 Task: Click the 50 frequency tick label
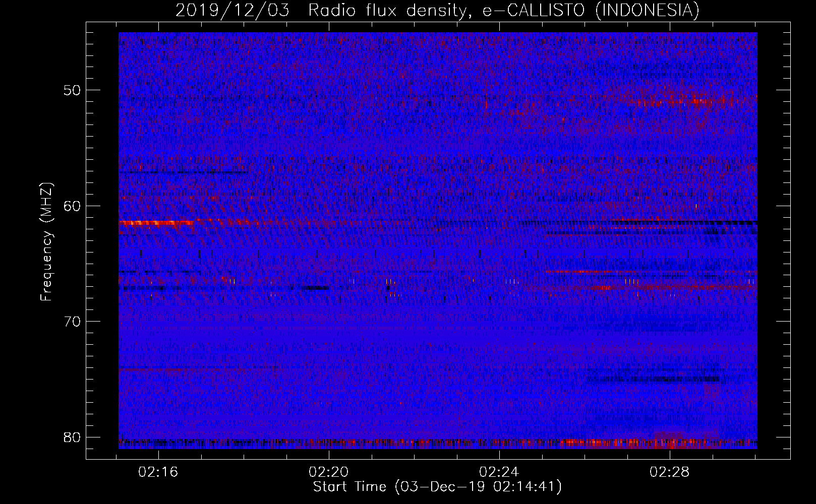click(x=72, y=91)
